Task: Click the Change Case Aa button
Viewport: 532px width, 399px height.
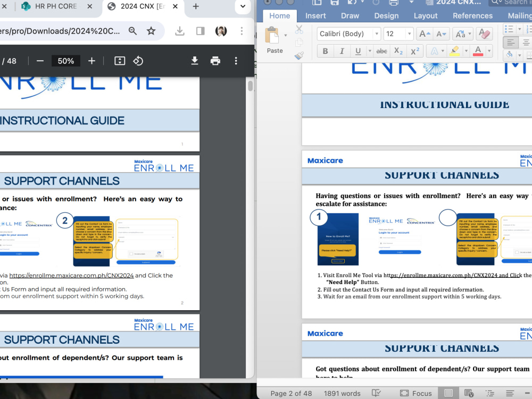Action: [x=460, y=34]
